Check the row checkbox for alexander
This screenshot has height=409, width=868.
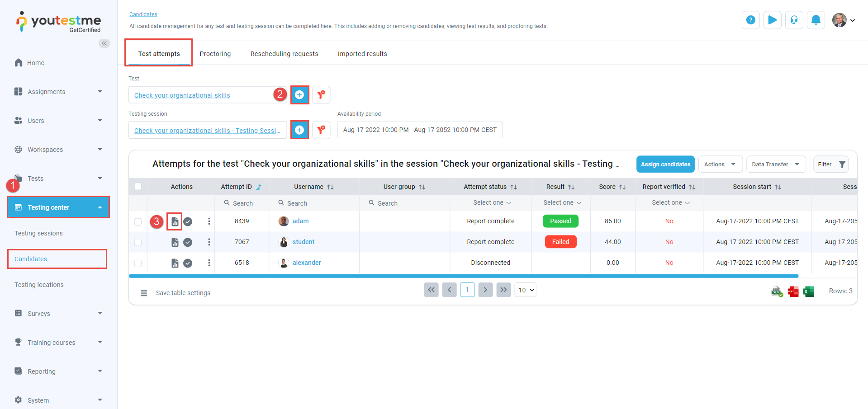138,263
